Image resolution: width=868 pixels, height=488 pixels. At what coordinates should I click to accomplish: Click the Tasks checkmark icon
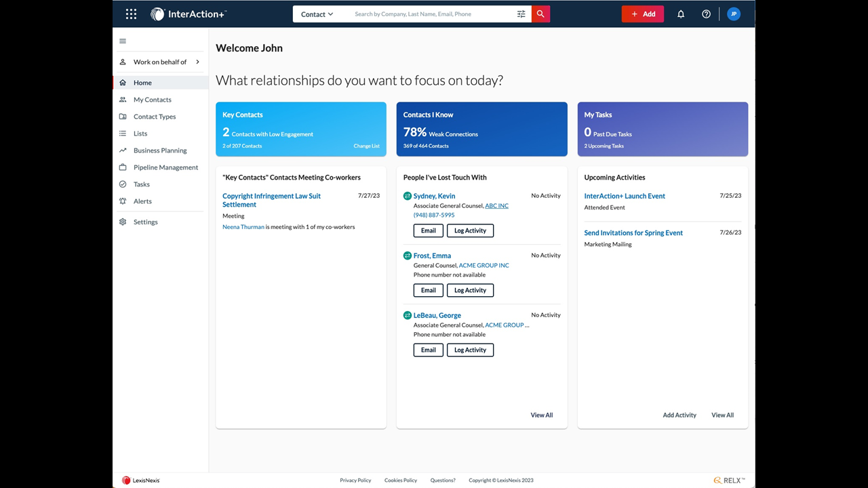[x=123, y=184]
